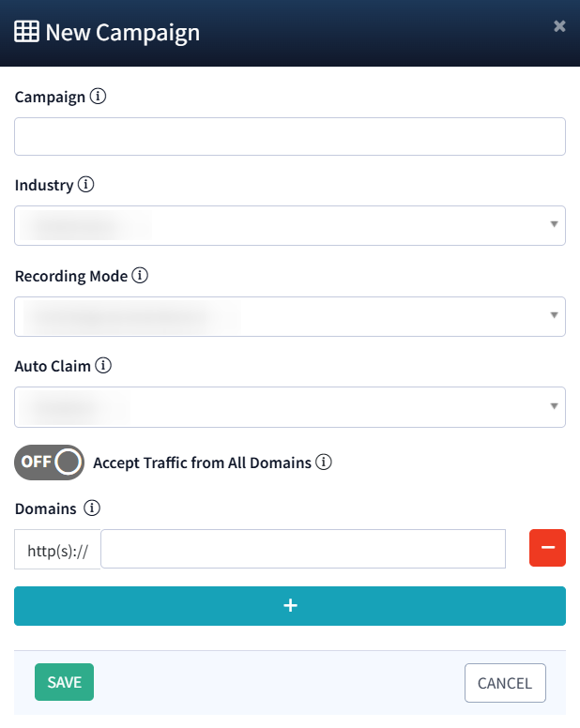Click the http(s):// prefix label
The height and width of the screenshot is (728, 580).
click(57, 550)
